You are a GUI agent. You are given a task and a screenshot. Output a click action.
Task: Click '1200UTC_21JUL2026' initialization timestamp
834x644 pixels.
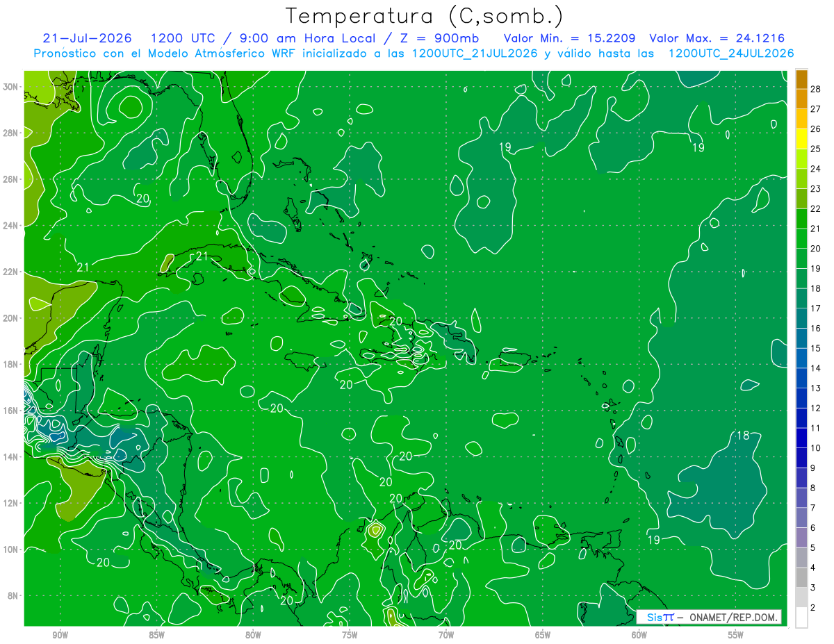(475, 53)
